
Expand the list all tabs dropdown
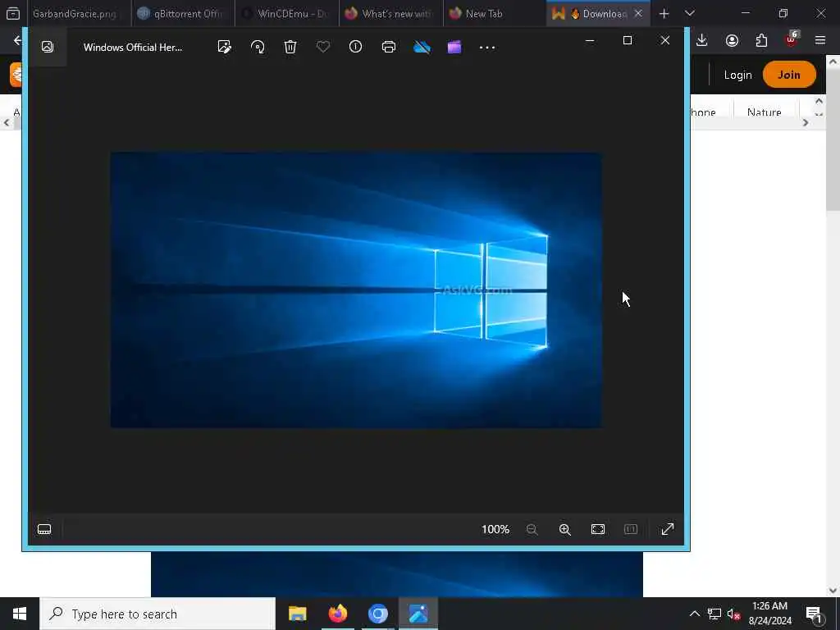point(689,13)
